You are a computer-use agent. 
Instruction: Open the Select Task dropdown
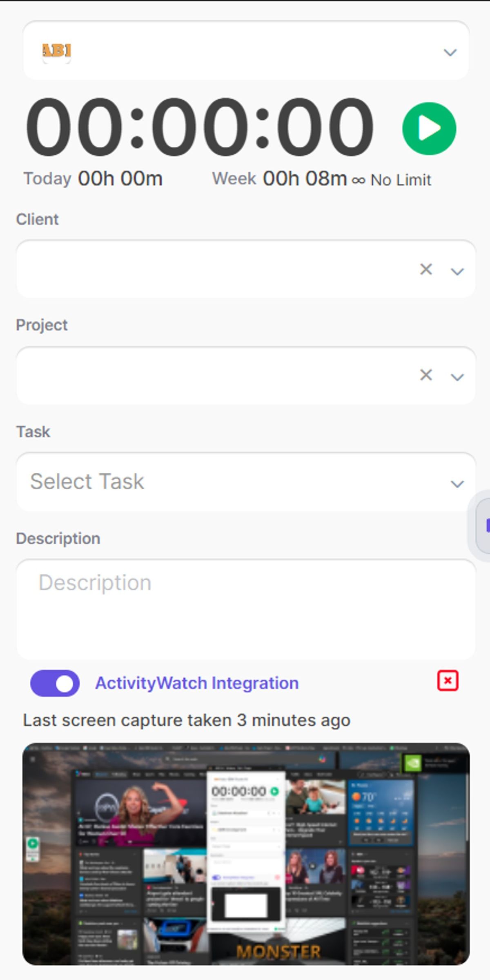(x=245, y=481)
